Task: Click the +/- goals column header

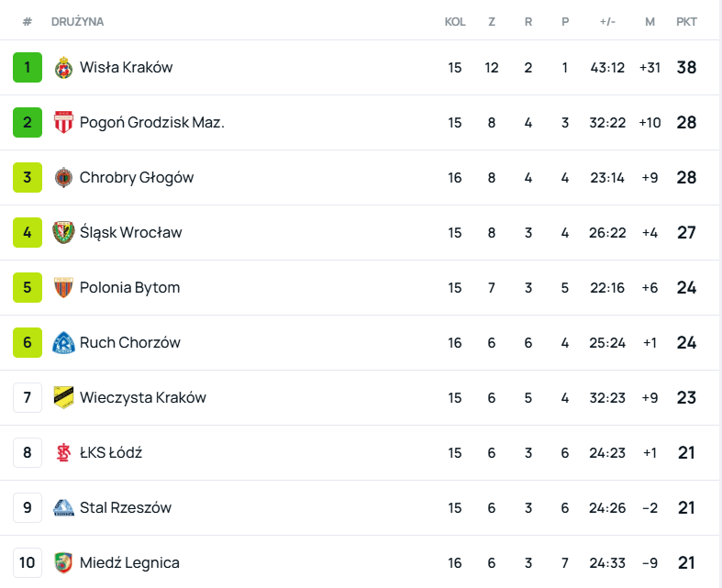Action: pyautogui.click(x=607, y=21)
